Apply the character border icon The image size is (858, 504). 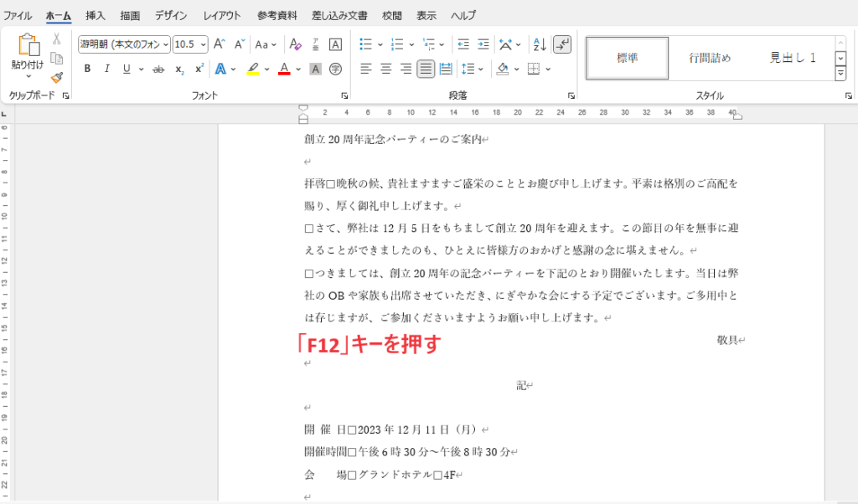(x=335, y=44)
